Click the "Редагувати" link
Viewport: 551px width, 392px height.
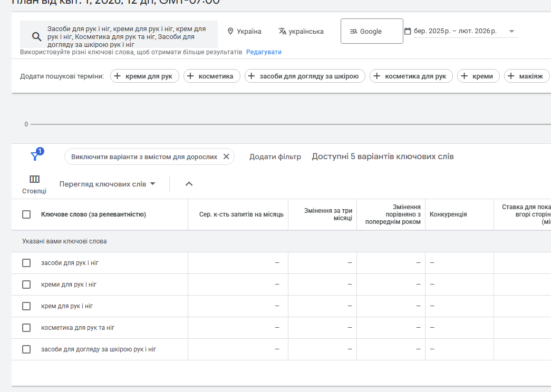264,52
